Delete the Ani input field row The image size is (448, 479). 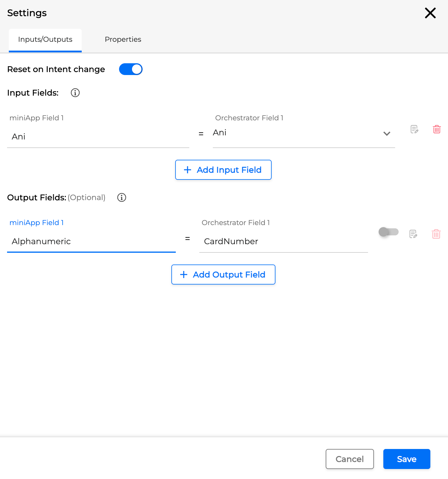point(437,129)
